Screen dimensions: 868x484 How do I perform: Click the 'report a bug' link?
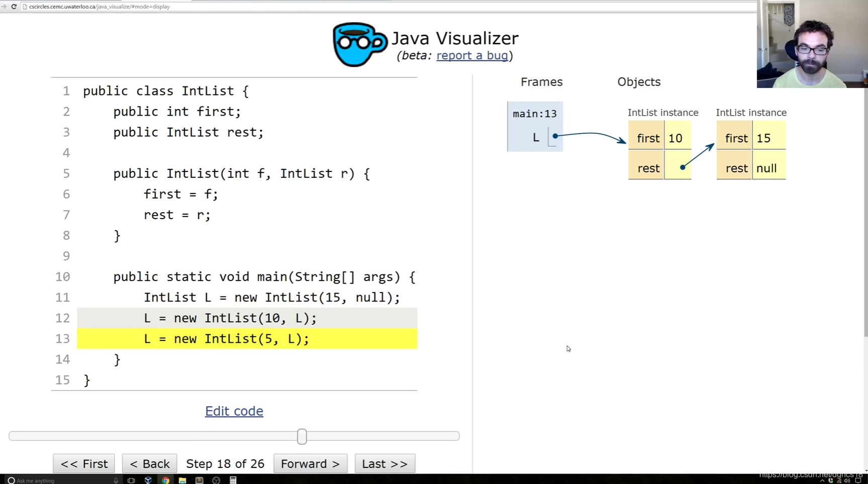click(472, 55)
